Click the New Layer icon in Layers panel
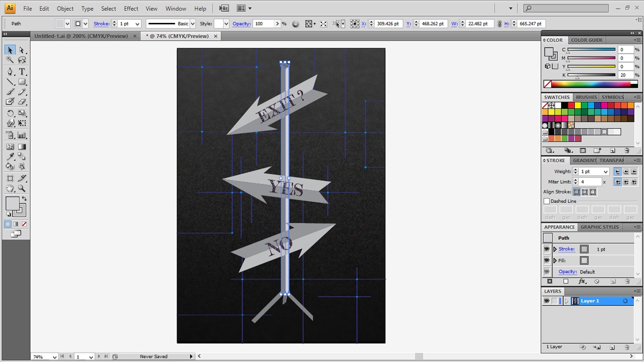 [x=612, y=346]
